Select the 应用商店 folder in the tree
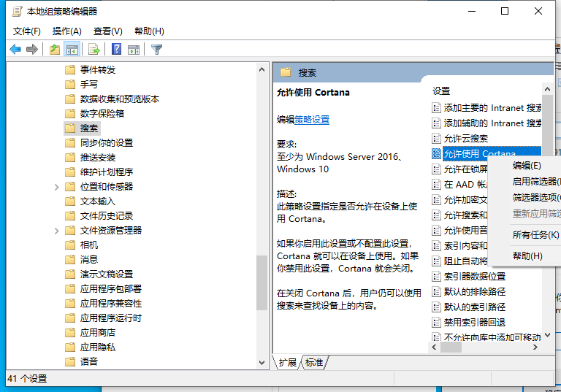The width and height of the screenshot is (561, 392). pos(97,333)
